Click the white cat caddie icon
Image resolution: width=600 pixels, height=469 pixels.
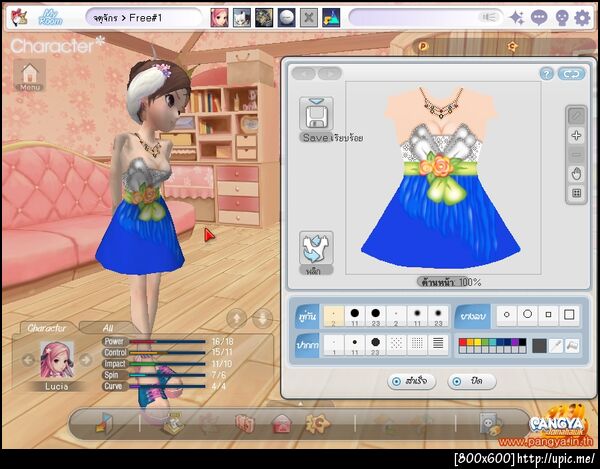click(x=242, y=18)
